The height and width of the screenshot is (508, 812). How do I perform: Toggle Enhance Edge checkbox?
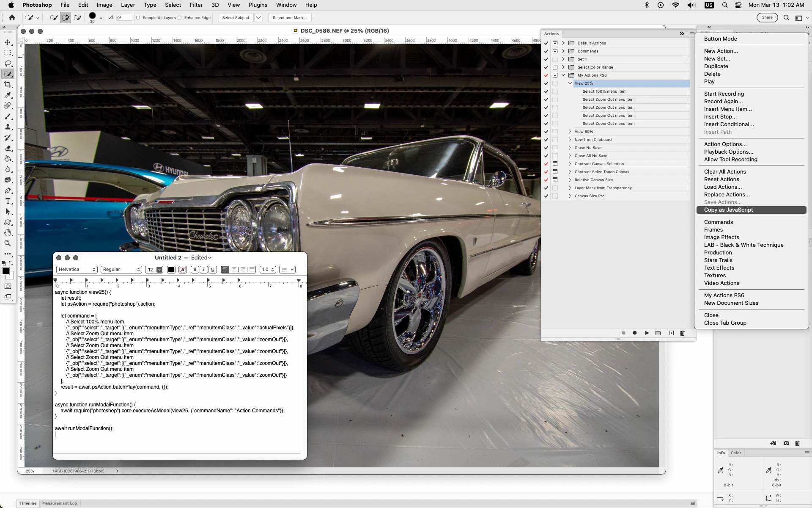point(180,18)
